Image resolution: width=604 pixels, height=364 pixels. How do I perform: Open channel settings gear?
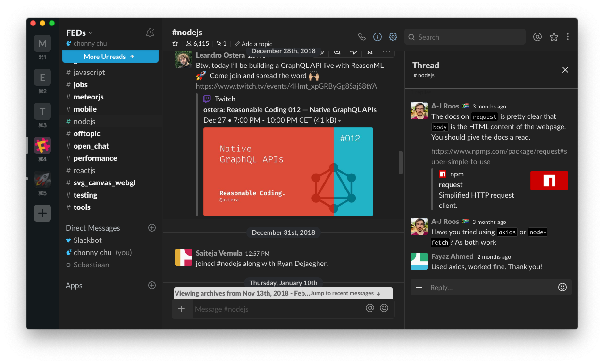click(393, 37)
